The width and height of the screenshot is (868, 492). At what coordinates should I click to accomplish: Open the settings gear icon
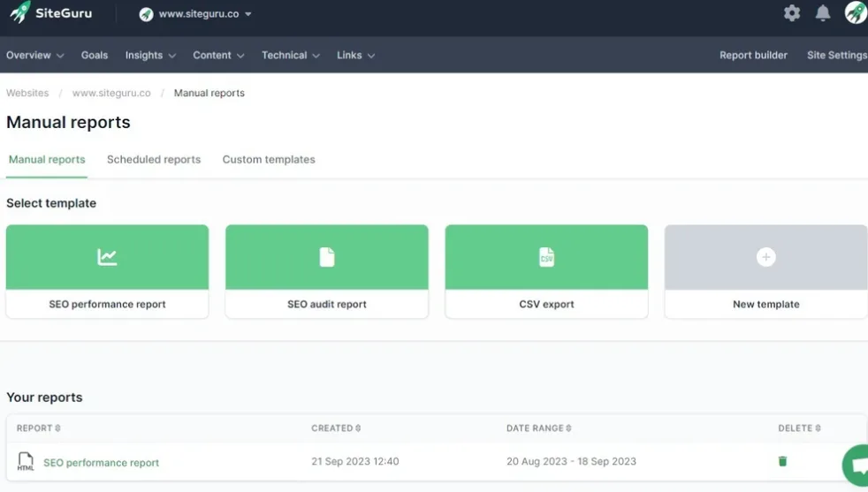tap(792, 13)
